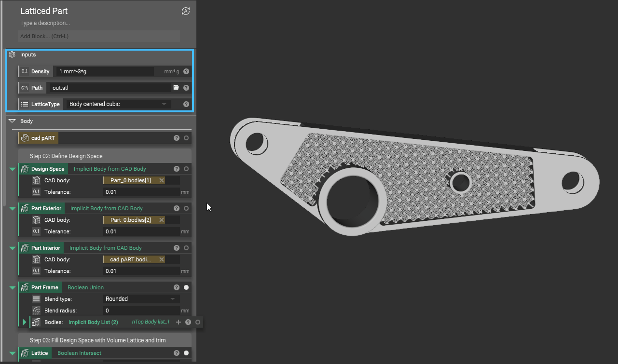
Task: Click the Implicit Body from CAD Body link for Part Exterior
Action: [x=107, y=208]
